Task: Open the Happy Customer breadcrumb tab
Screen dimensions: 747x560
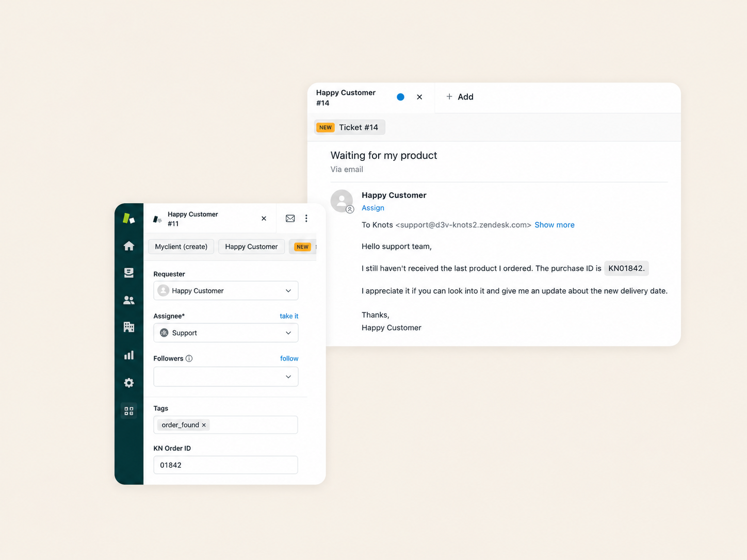Action: (251, 246)
